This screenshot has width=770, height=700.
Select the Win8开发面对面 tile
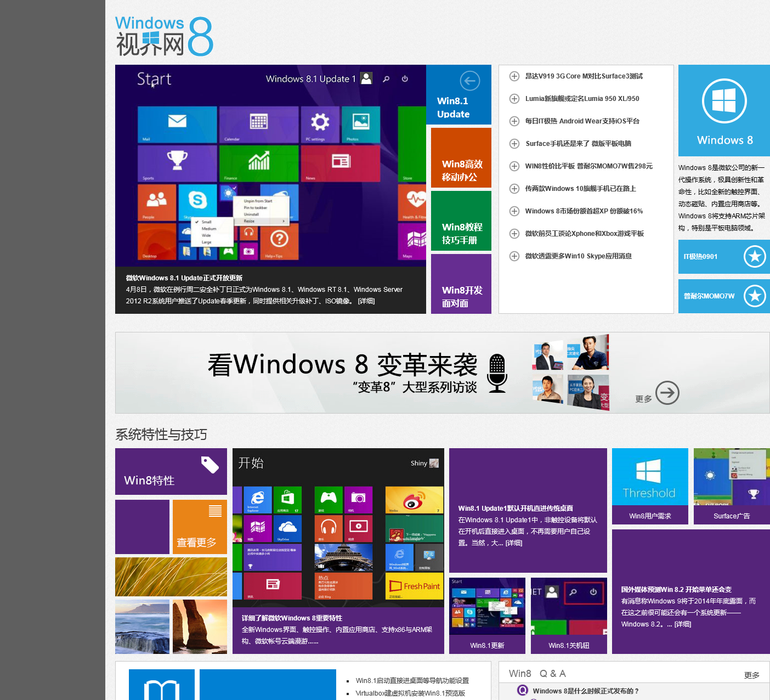461,284
